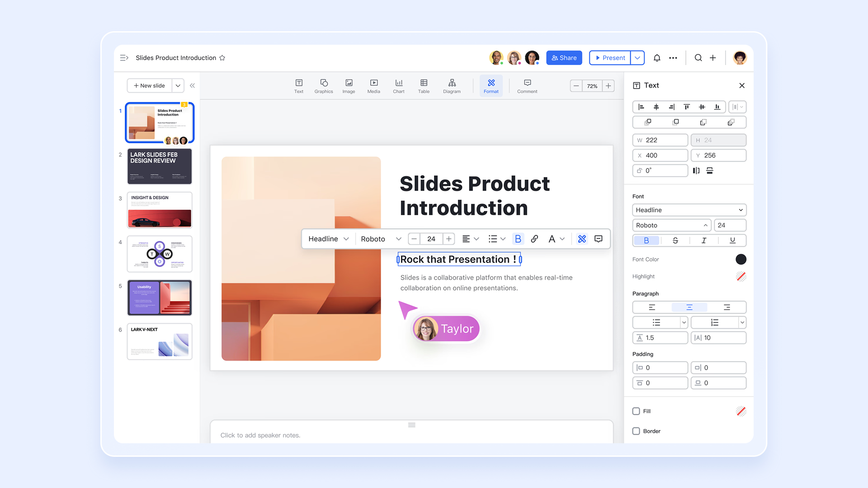Screen dimensions: 868x488
Task: Enable the Fill checkbox
Action: [x=636, y=411]
